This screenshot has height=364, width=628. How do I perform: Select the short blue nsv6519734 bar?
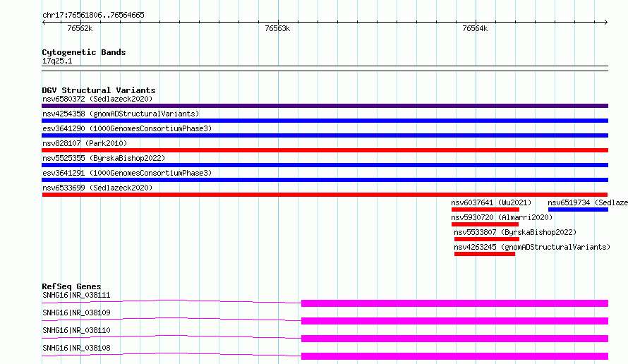tap(578, 210)
